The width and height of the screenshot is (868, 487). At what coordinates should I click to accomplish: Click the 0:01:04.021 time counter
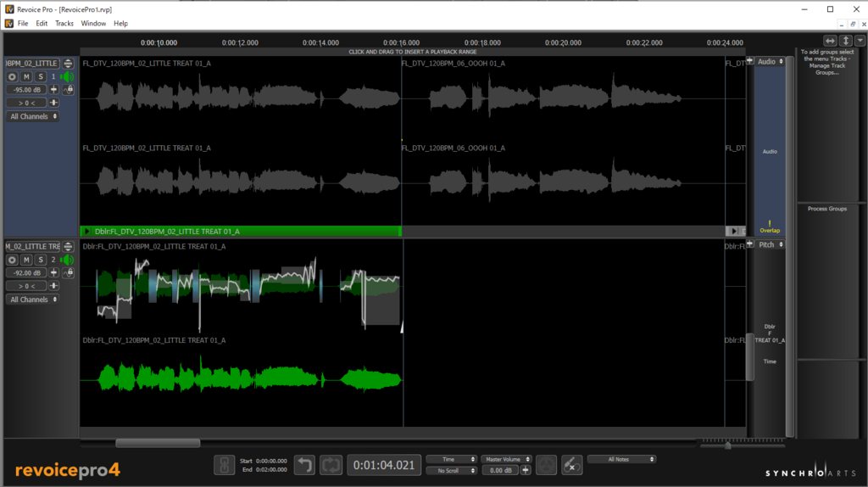[384, 465]
